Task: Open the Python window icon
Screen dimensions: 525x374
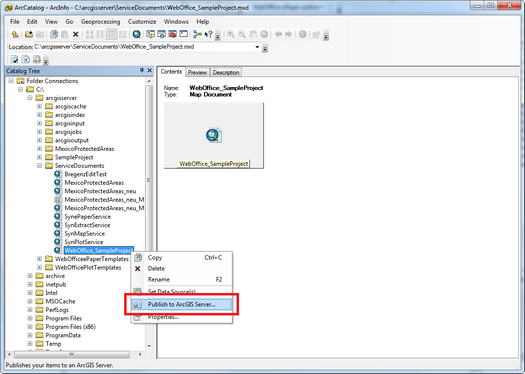Action: tap(183, 34)
